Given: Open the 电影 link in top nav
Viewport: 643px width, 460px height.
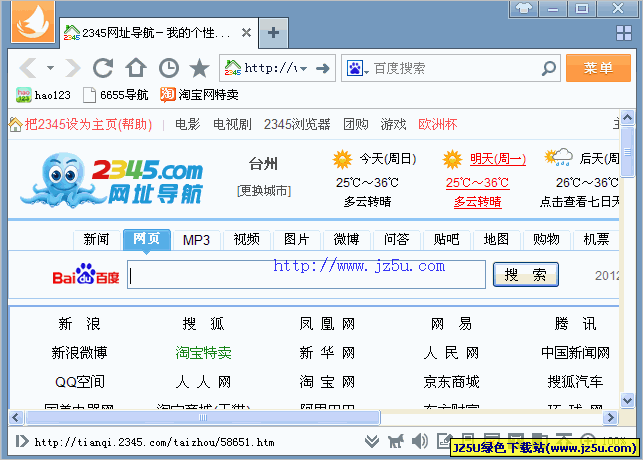Looking at the screenshot, I should pos(187,124).
